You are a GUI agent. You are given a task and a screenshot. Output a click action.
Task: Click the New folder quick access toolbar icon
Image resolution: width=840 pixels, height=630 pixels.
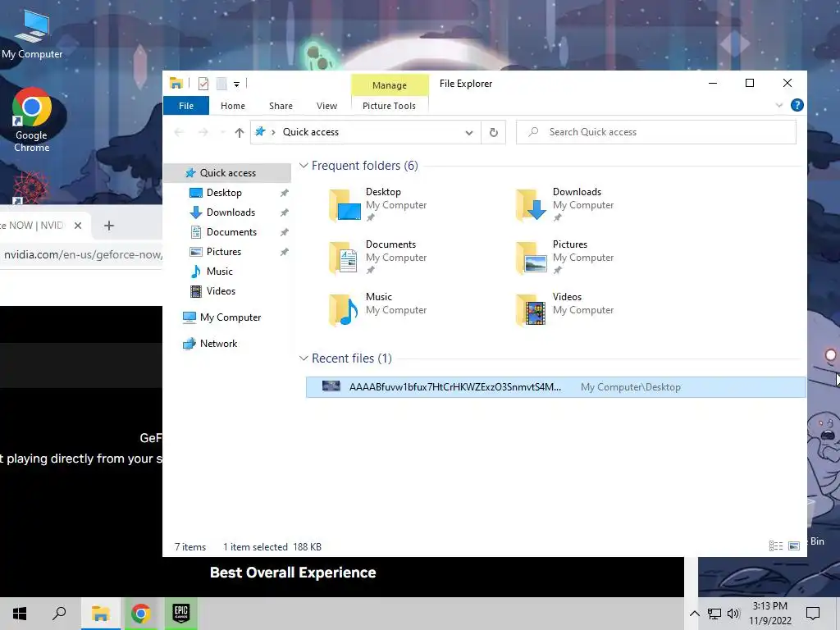pyautogui.click(x=221, y=84)
